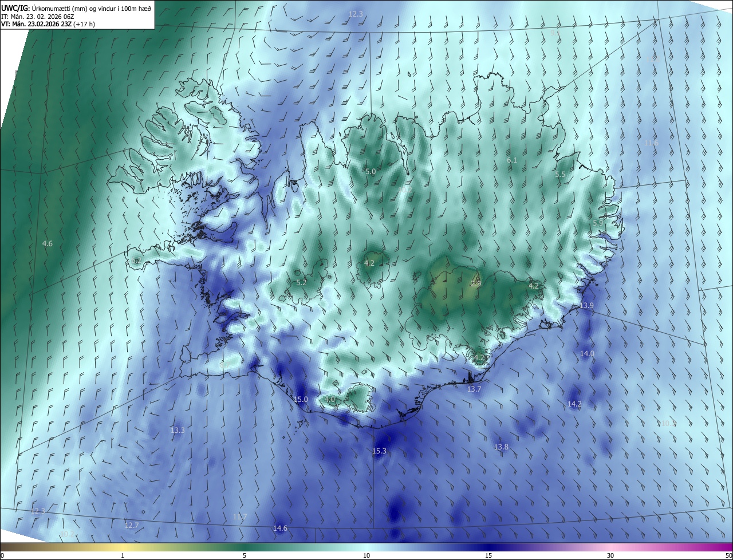
Task: Click the color scale at tick 1
Action: pyautogui.click(x=123, y=555)
